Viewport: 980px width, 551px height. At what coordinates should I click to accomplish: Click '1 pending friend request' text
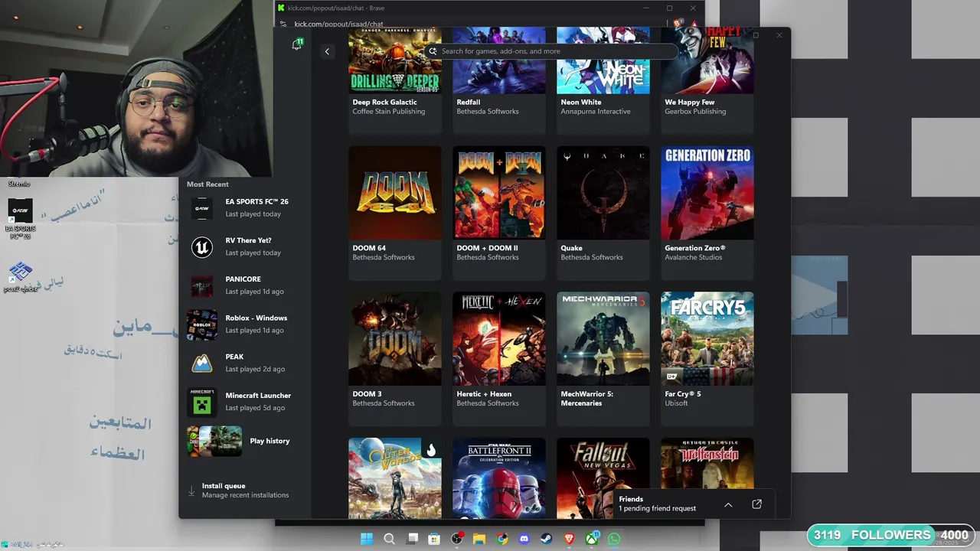[658, 509]
